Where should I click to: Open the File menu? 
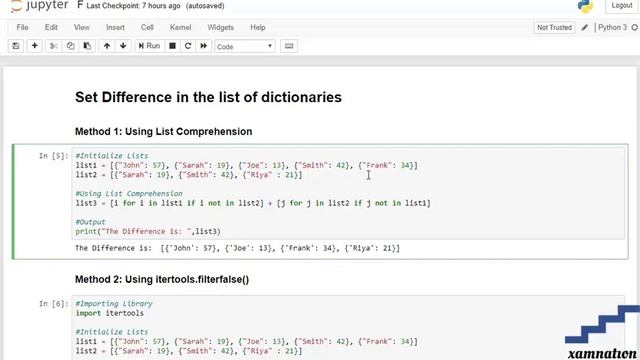coord(22,27)
